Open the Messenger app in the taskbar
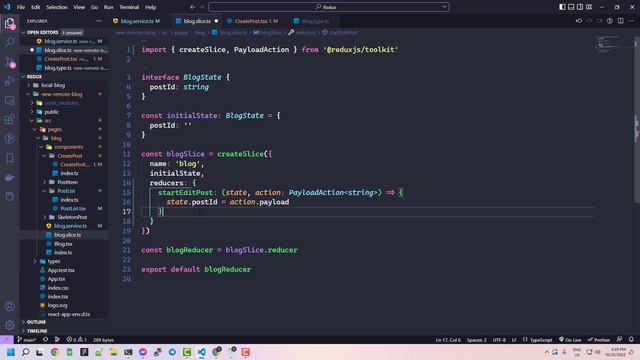The width and height of the screenshot is (640, 360). pyautogui.click(x=142, y=352)
